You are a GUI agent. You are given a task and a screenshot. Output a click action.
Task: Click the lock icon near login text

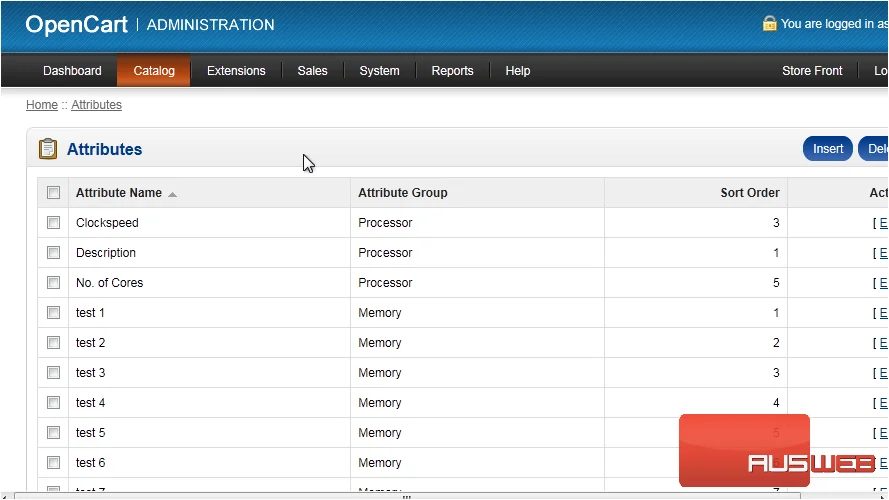click(769, 23)
